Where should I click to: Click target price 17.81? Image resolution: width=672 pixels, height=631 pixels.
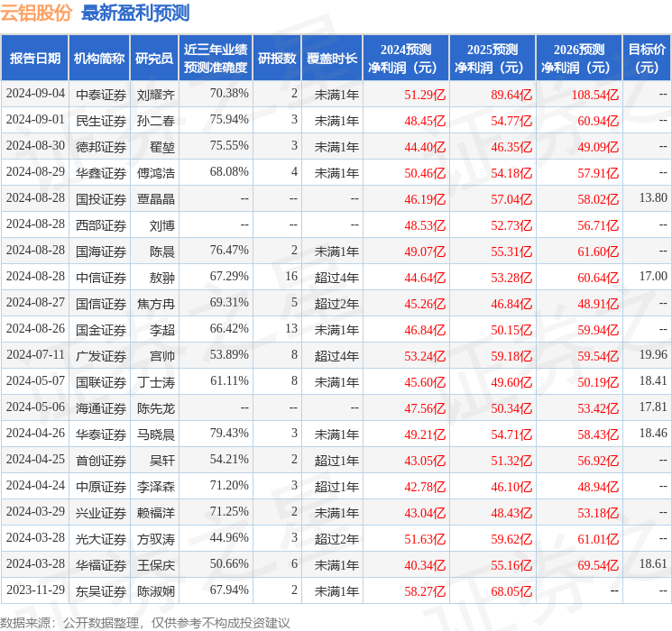click(x=653, y=407)
